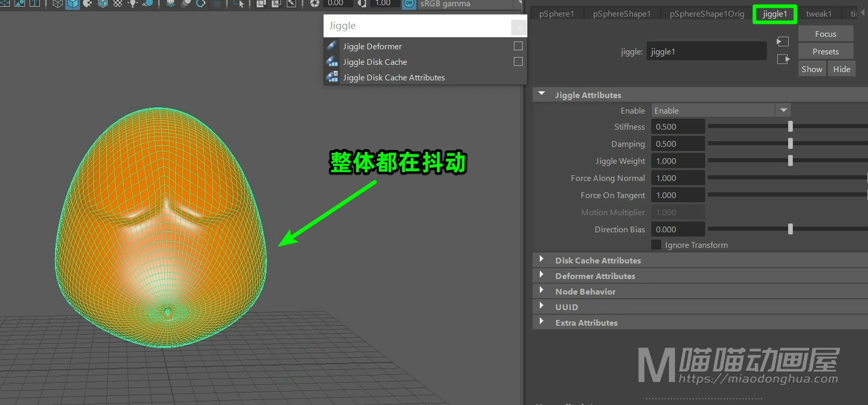Click the Jiggle Weight slider handle
This screenshot has width=868, height=405.
click(x=790, y=161)
